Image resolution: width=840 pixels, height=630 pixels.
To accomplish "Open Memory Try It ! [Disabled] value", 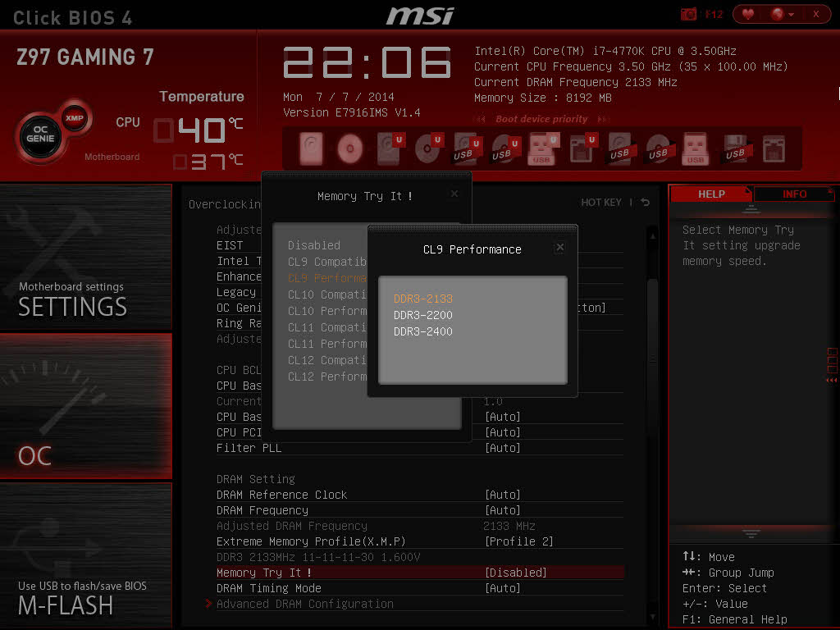I will click(x=515, y=573).
